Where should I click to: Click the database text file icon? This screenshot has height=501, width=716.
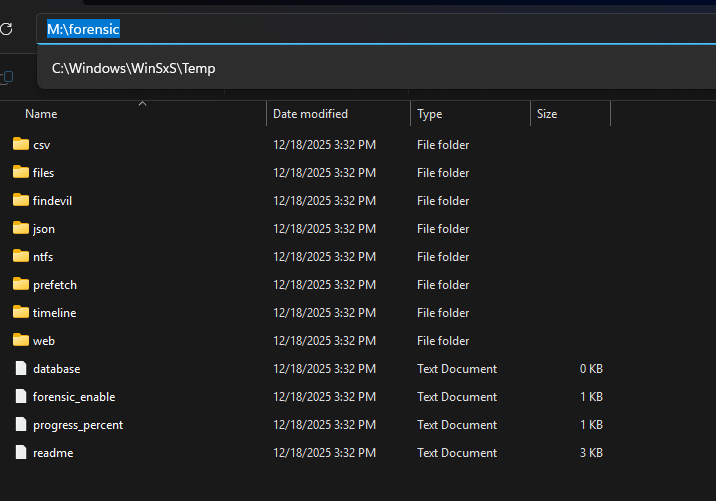click(21, 369)
